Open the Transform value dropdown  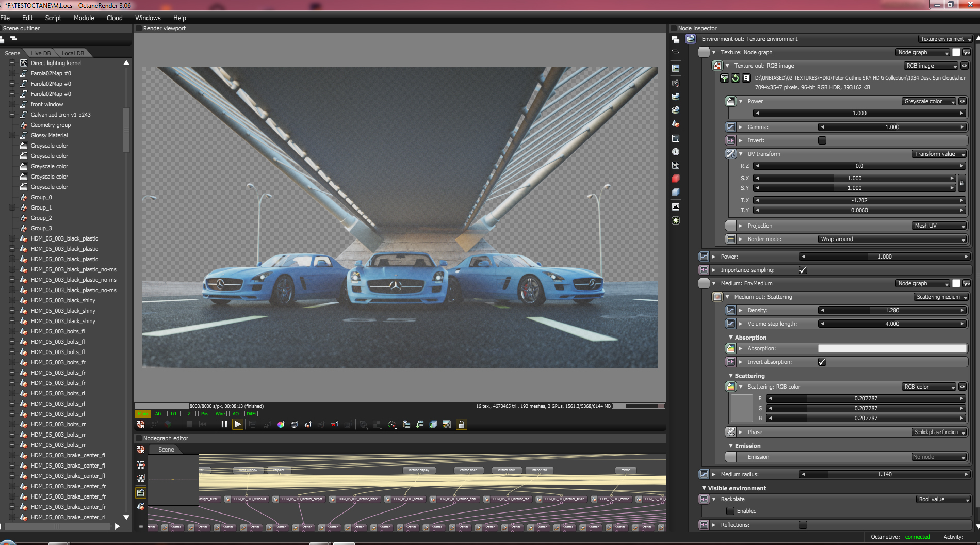pos(939,154)
